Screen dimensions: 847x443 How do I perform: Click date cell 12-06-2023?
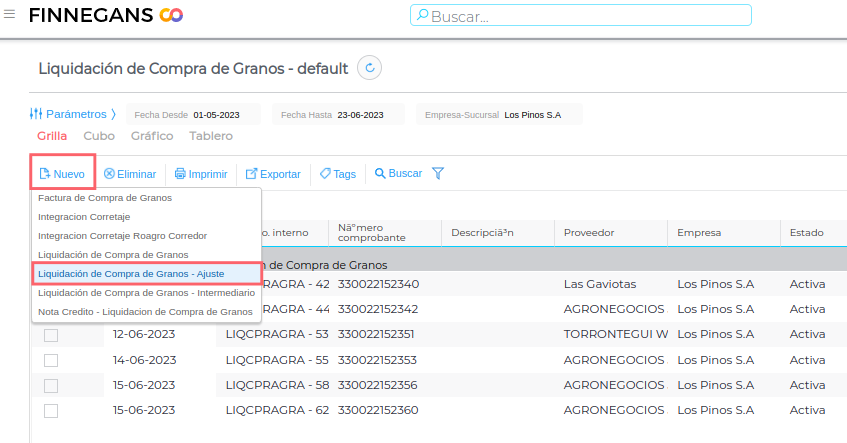tap(144, 334)
